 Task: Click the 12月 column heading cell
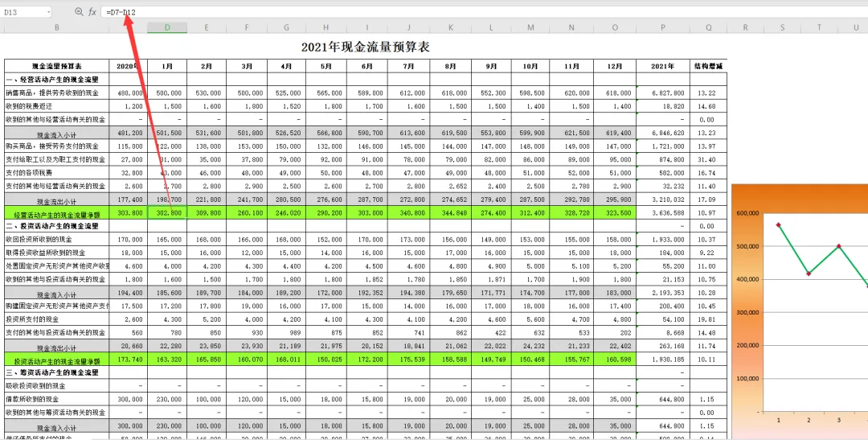coord(615,66)
